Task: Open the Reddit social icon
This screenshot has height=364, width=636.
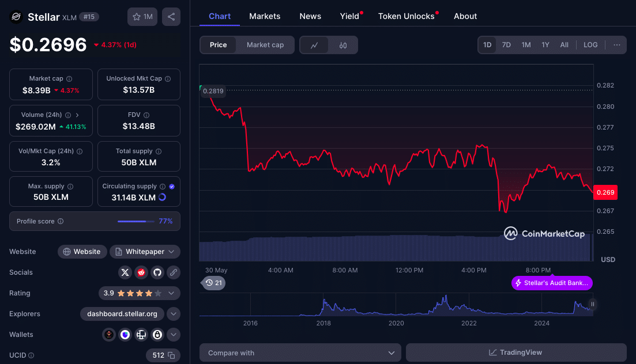Action: (x=141, y=272)
